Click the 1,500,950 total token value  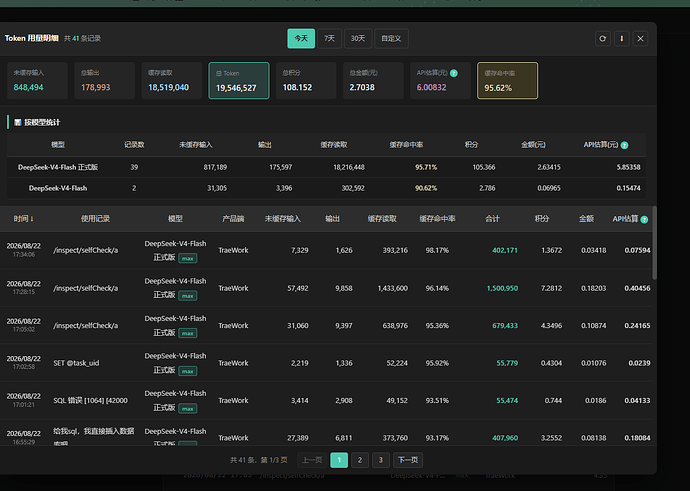502,288
